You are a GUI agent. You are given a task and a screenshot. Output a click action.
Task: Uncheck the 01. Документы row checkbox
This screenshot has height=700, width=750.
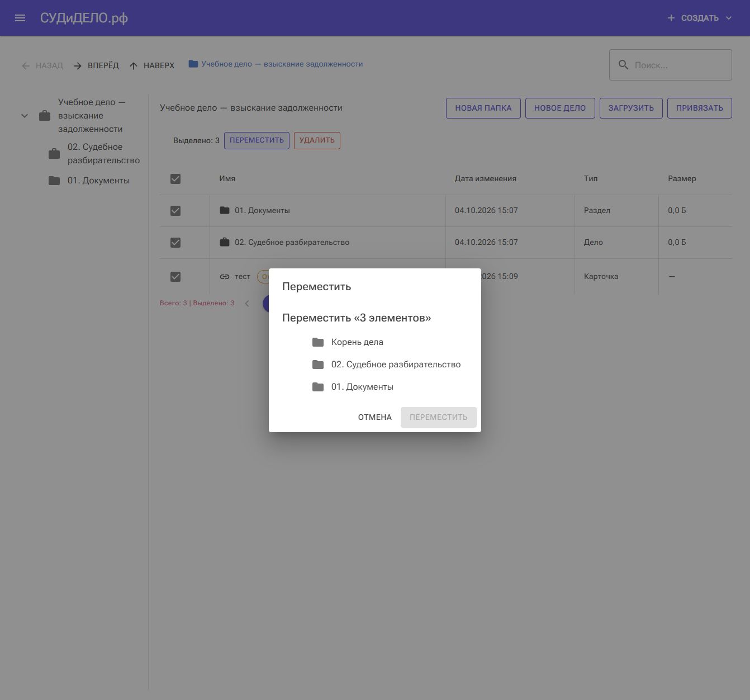coord(175,211)
